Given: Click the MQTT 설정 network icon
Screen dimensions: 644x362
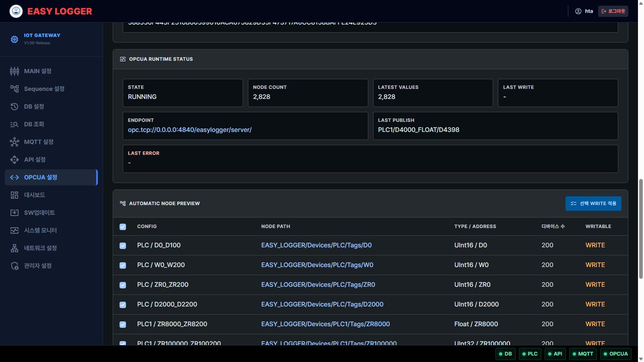Looking at the screenshot, I should tap(14, 142).
